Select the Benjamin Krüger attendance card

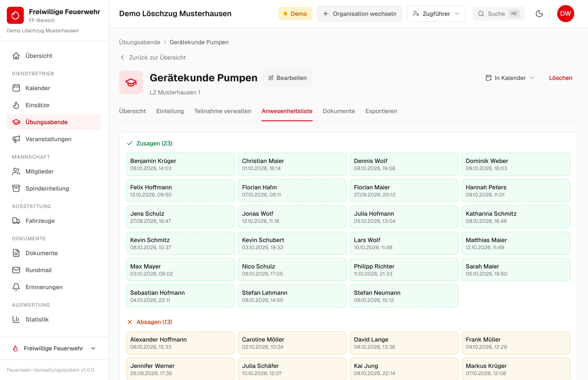coord(181,164)
